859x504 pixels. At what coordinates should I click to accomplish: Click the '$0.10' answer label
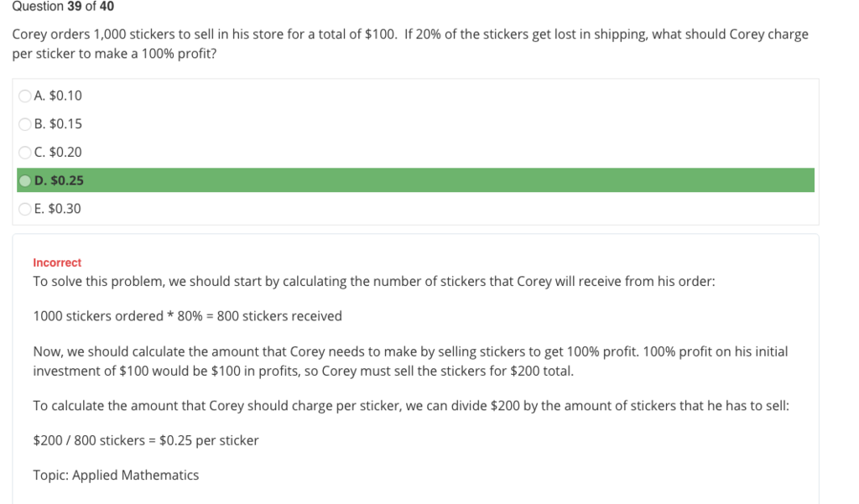58,96
